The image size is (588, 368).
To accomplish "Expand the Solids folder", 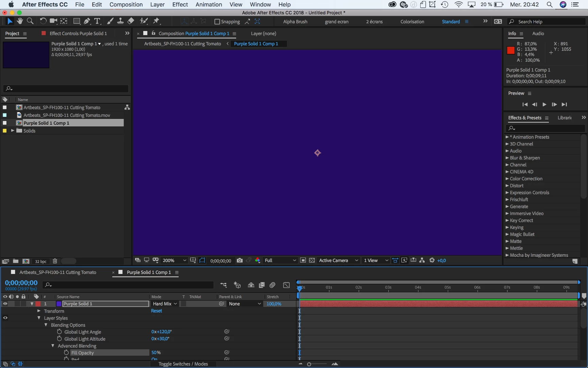I will pos(13,131).
